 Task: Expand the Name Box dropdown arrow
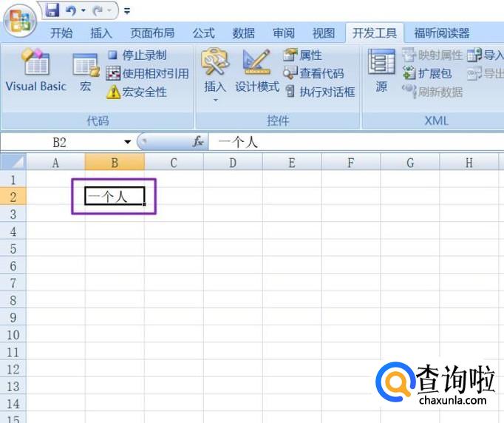point(128,142)
